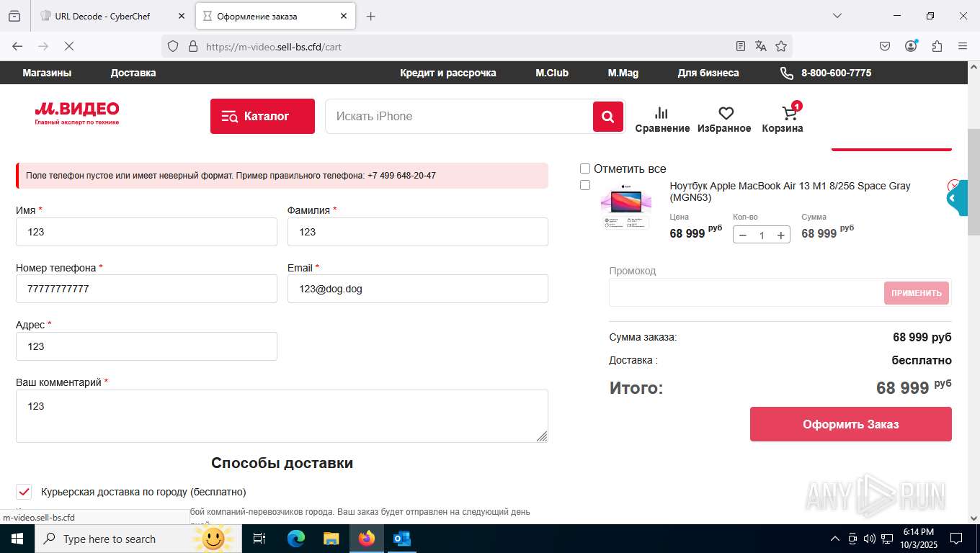The width and height of the screenshot is (980, 553).
Task: Open the Pocket save icon
Action: point(885,46)
